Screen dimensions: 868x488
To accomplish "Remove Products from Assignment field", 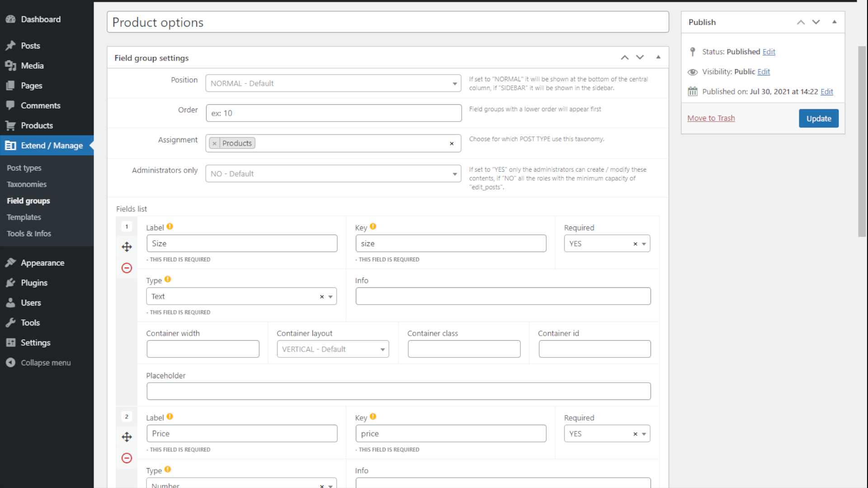I will point(215,143).
